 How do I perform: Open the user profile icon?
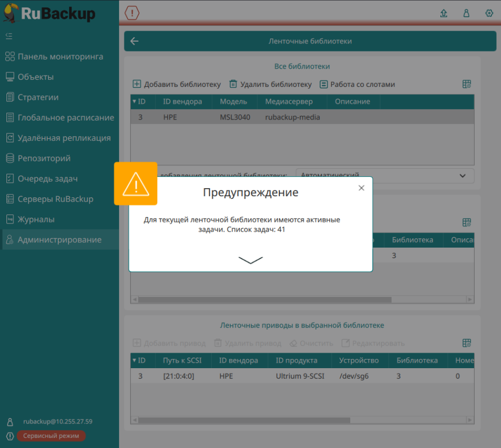[466, 13]
